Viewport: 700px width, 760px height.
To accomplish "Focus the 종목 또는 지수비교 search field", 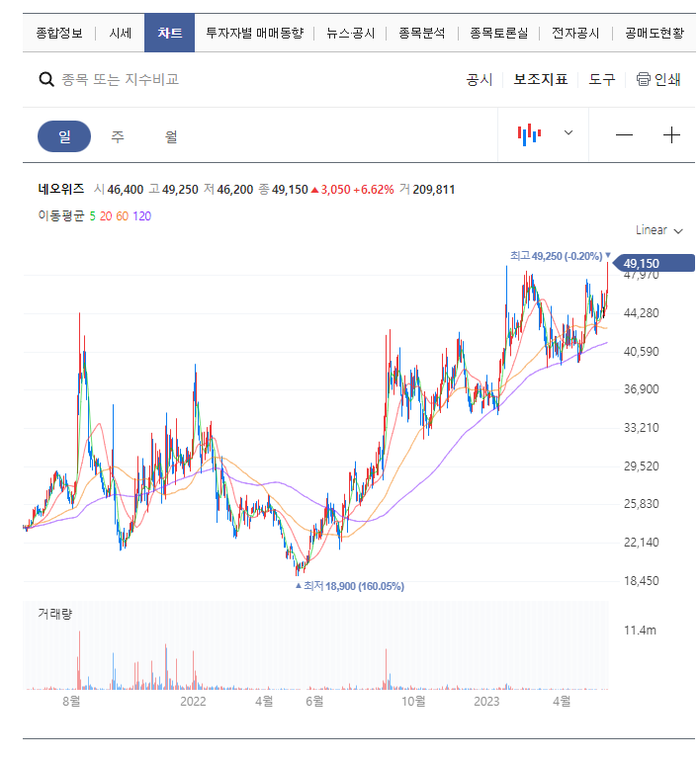I will click(121, 79).
